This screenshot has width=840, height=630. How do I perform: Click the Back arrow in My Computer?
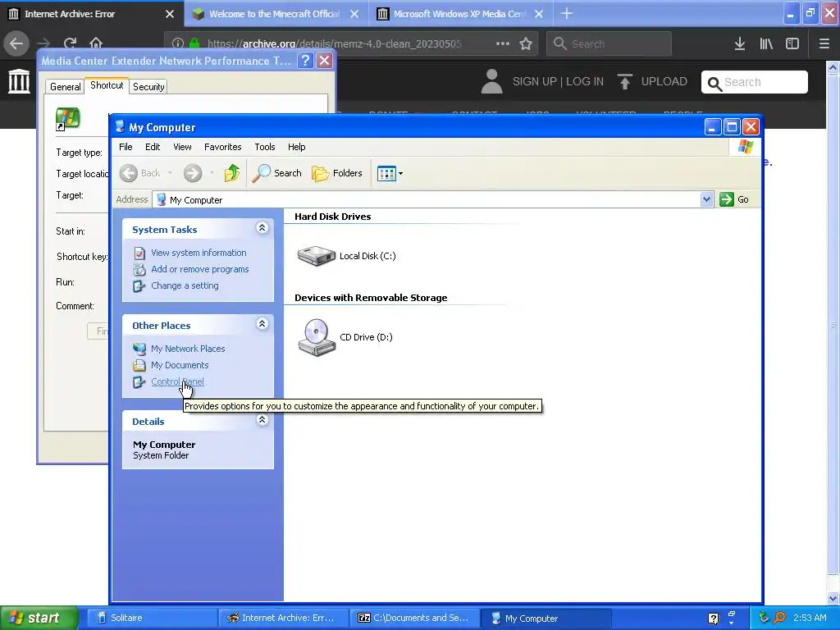click(x=129, y=173)
